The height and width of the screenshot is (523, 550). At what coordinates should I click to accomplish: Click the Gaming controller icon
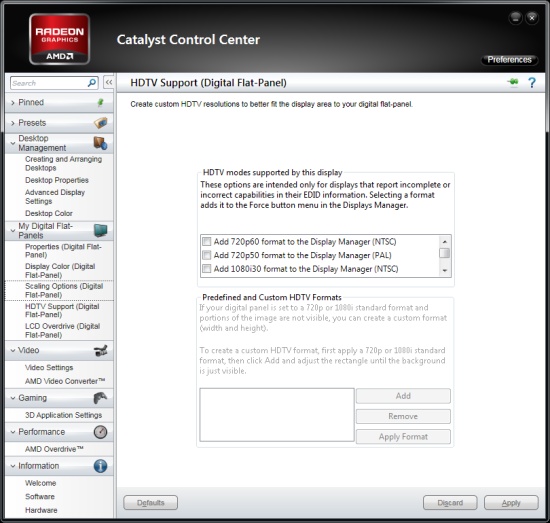click(x=100, y=398)
